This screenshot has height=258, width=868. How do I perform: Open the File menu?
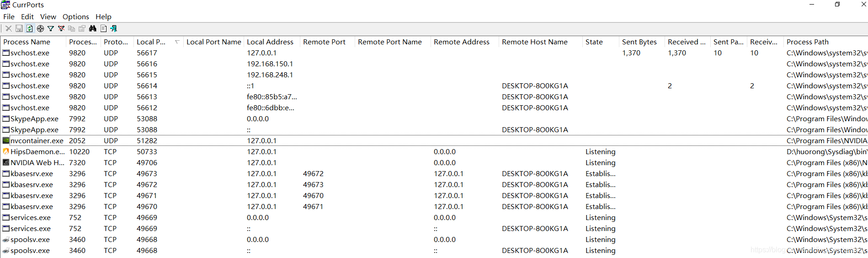point(9,16)
